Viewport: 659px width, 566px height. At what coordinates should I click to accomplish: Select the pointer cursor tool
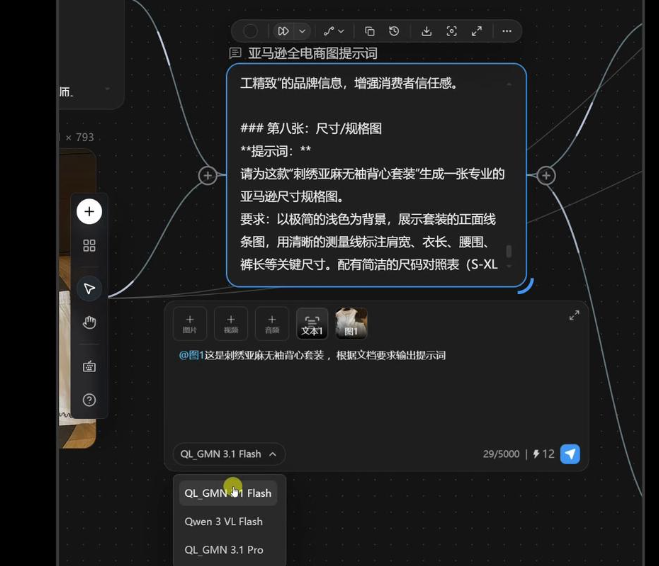pos(89,289)
